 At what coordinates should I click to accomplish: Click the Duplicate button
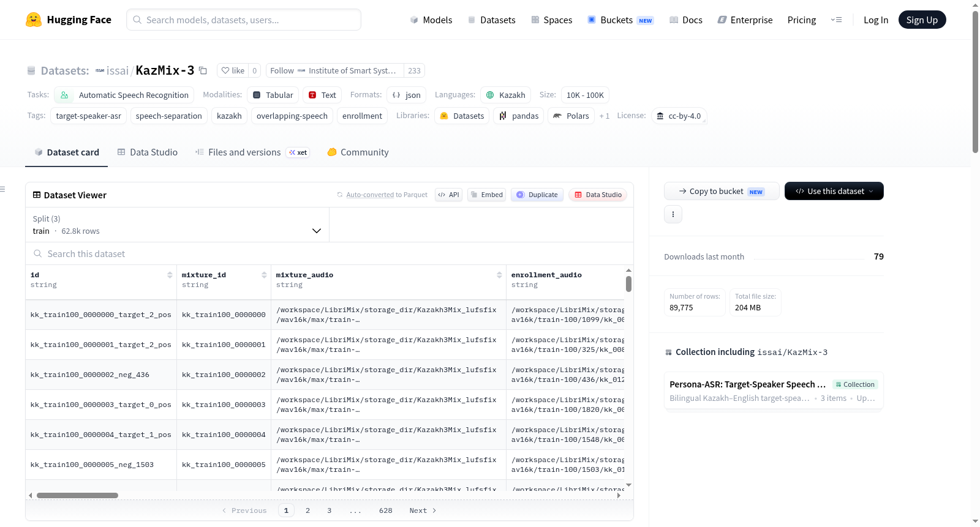tap(537, 195)
